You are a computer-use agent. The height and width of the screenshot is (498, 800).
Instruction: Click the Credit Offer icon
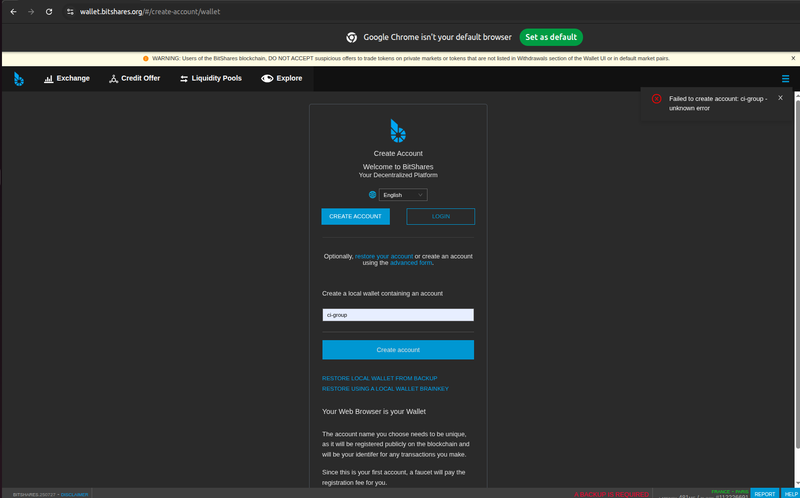114,79
